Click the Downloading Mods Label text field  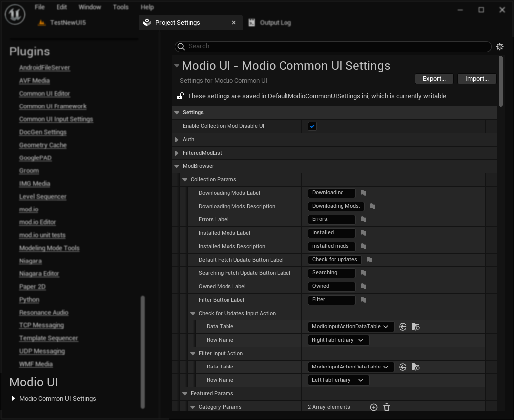[x=332, y=193]
